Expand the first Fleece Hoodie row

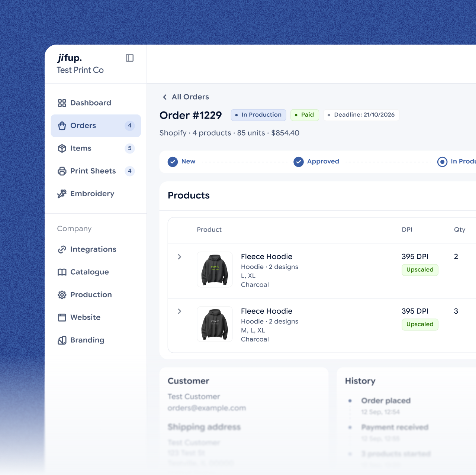(x=180, y=256)
